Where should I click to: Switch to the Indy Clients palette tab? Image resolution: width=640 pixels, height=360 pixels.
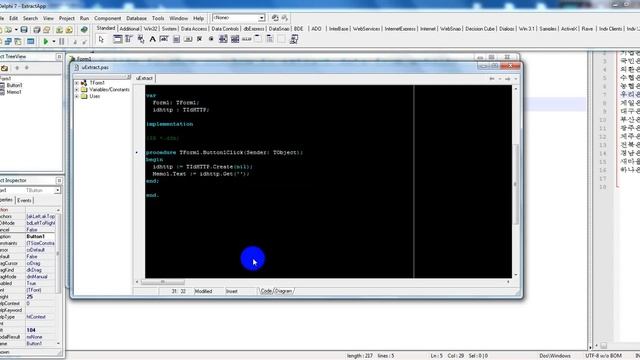(610, 29)
